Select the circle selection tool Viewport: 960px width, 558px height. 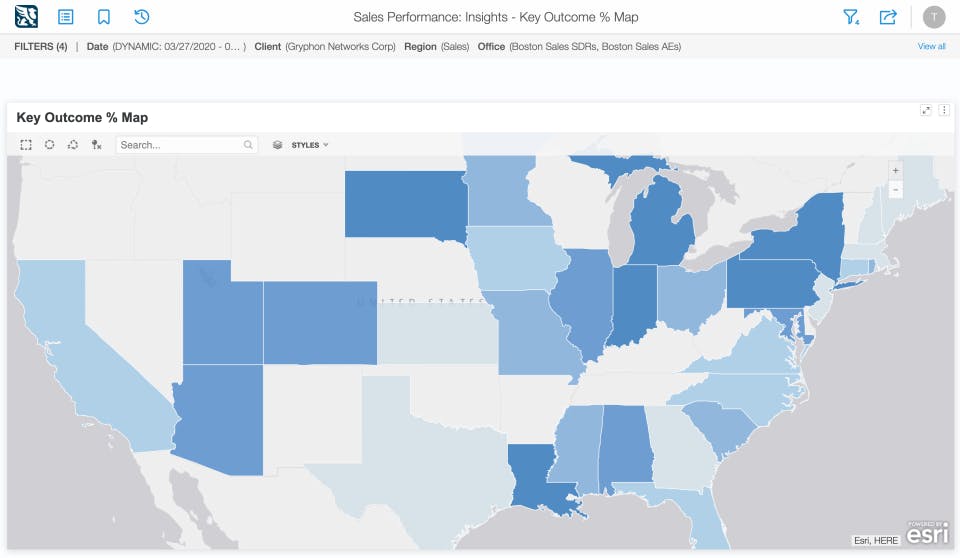[x=49, y=145]
